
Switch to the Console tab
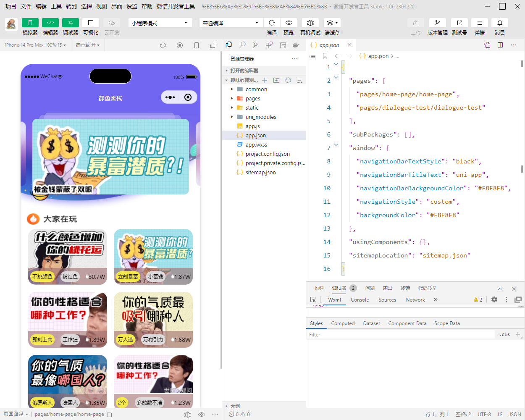click(360, 300)
